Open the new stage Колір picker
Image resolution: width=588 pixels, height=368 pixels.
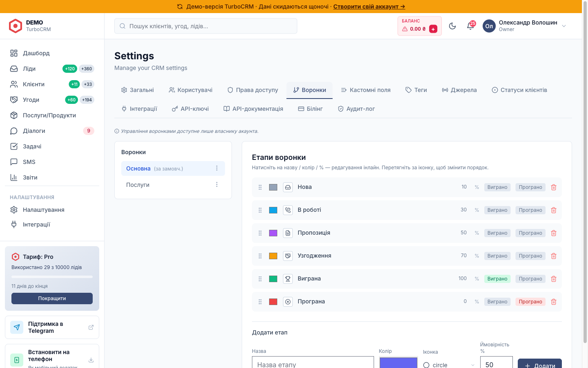point(399,363)
